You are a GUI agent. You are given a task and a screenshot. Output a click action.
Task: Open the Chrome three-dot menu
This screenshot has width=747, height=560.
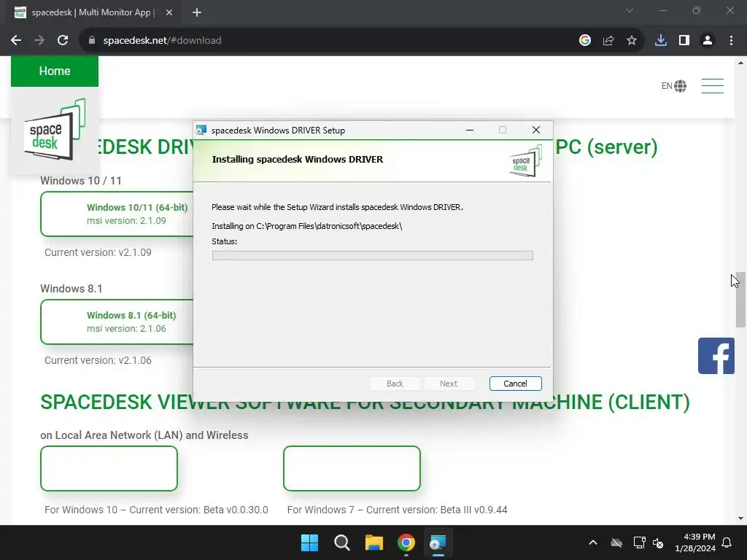click(731, 41)
